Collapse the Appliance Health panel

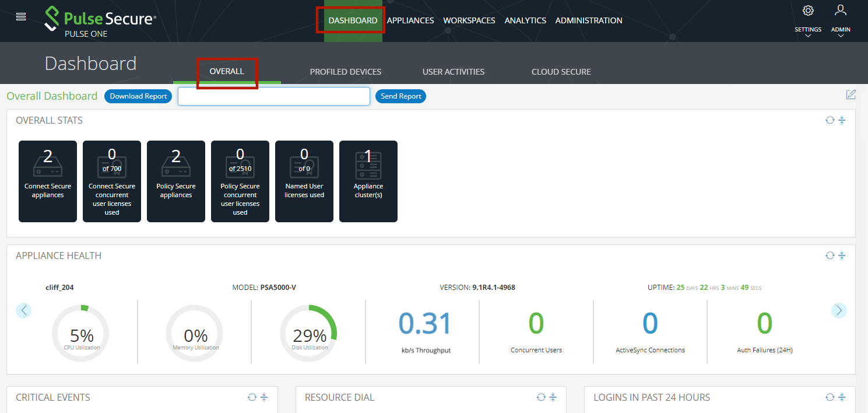point(842,256)
